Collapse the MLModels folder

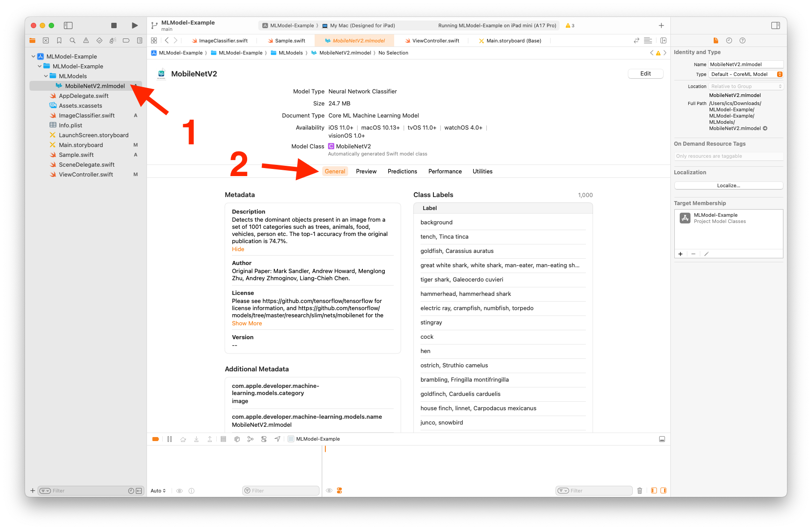tap(46, 76)
